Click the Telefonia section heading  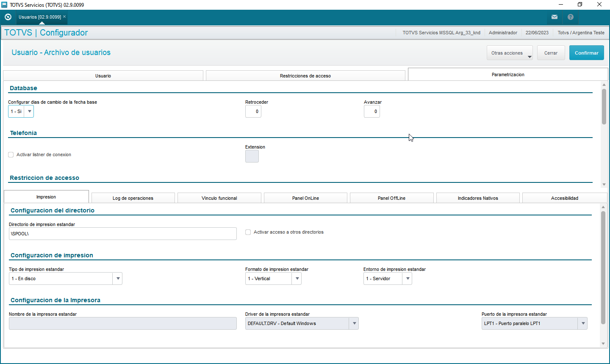(x=23, y=133)
